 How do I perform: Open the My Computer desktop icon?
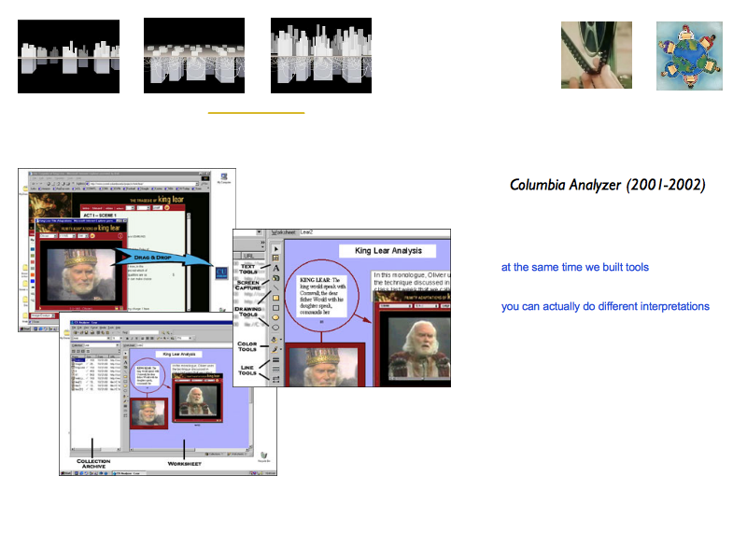(x=224, y=177)
